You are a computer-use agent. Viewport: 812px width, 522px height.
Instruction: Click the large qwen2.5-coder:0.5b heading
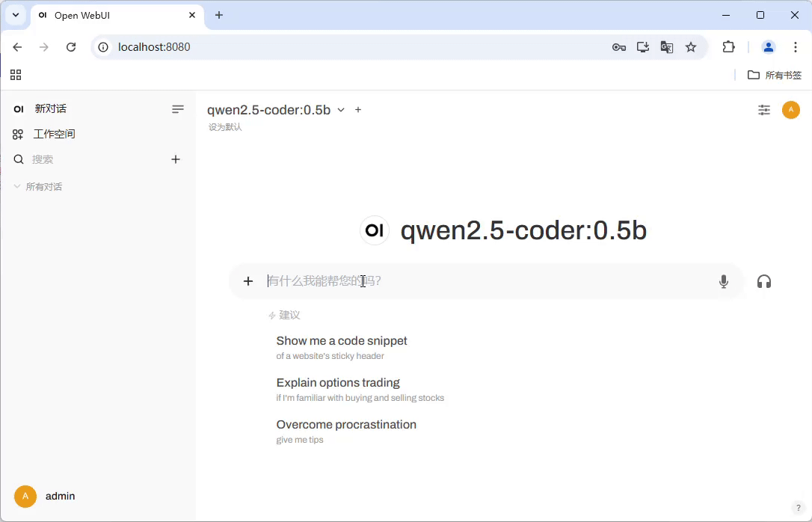click(523, 230)
